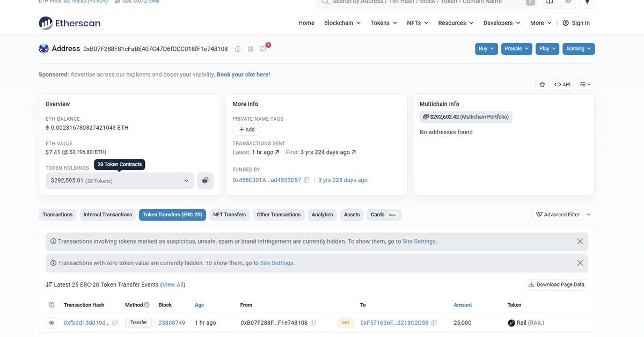The height and width of the screenshot is (337, 644).
Task: Copy the address using the copy icon
Action: (237, 48)
